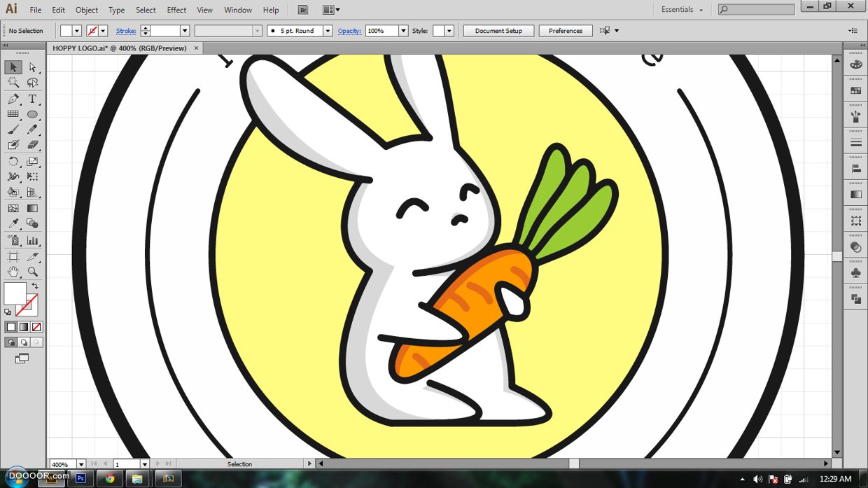Select the Gradient tool
Image resolution: width=868 pixels, height=488 pixels.
coord(32,208)
